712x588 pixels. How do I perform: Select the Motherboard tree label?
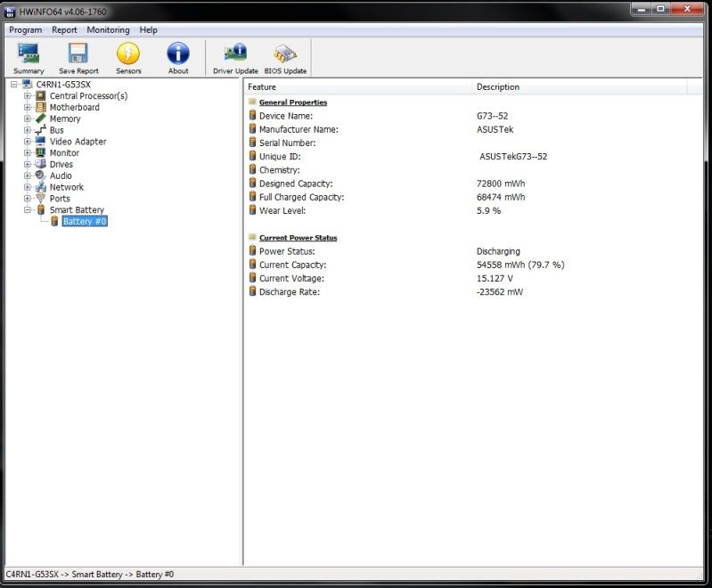(75, 107)
